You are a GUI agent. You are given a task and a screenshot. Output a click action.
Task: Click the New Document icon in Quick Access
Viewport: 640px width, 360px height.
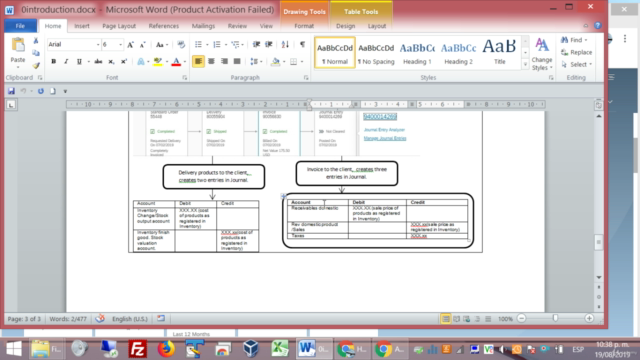(x=53, y=91)
